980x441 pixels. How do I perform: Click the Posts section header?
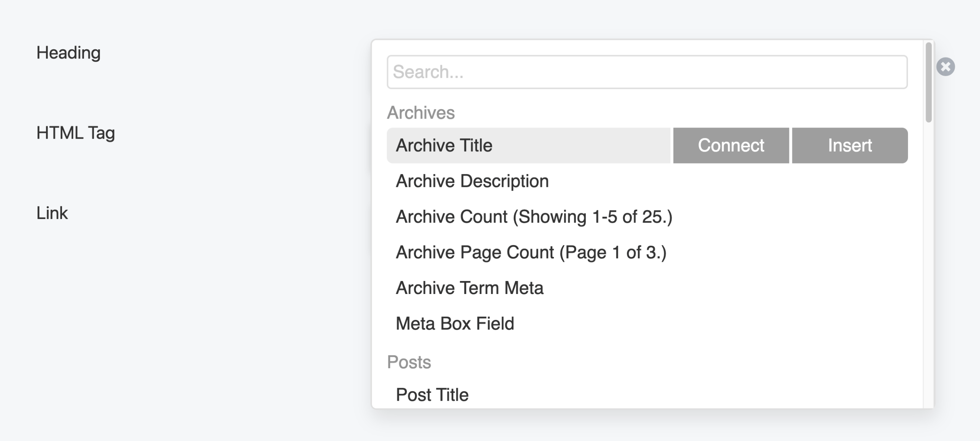[409, 363]
